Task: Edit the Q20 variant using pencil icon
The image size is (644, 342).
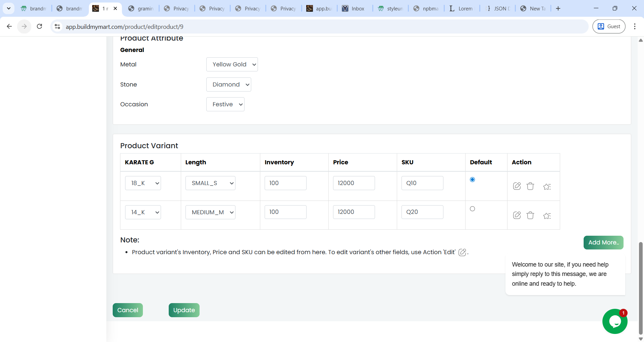Action: coord(517,215)
